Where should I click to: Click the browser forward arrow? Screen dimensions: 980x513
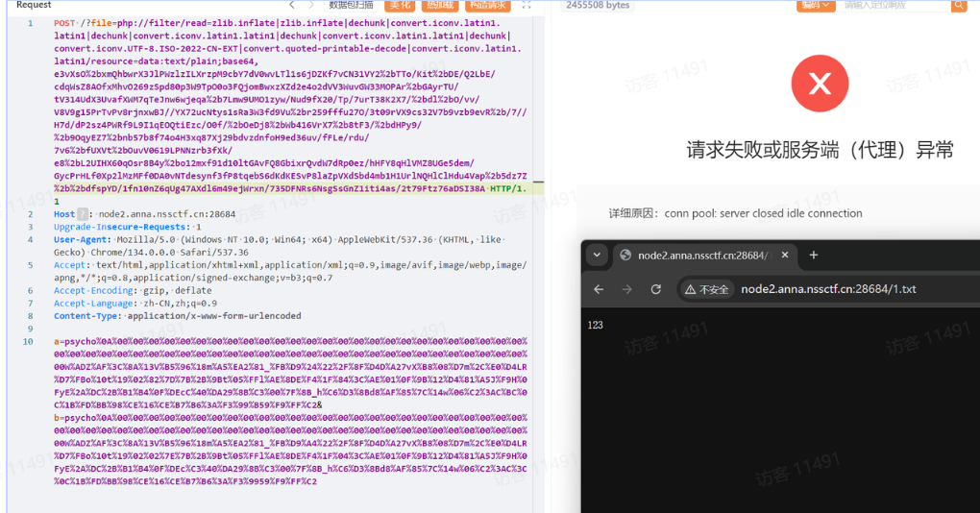(x=626, y=289)
